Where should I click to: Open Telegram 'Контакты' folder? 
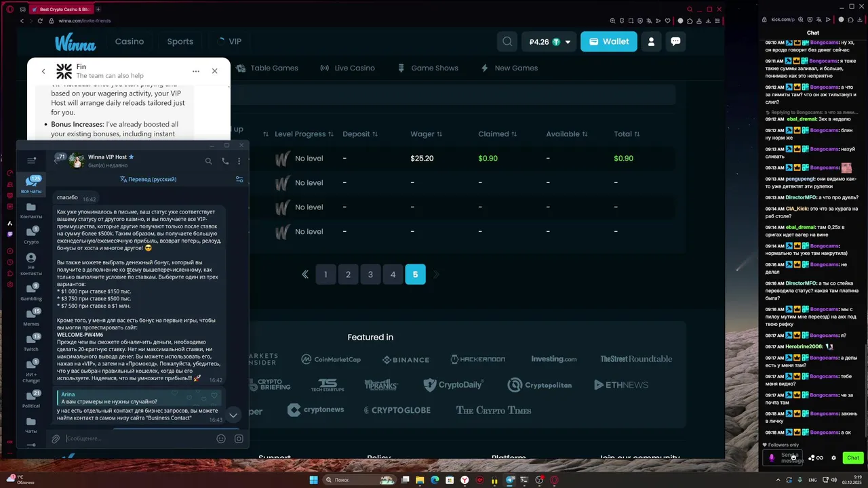[31, 211]
